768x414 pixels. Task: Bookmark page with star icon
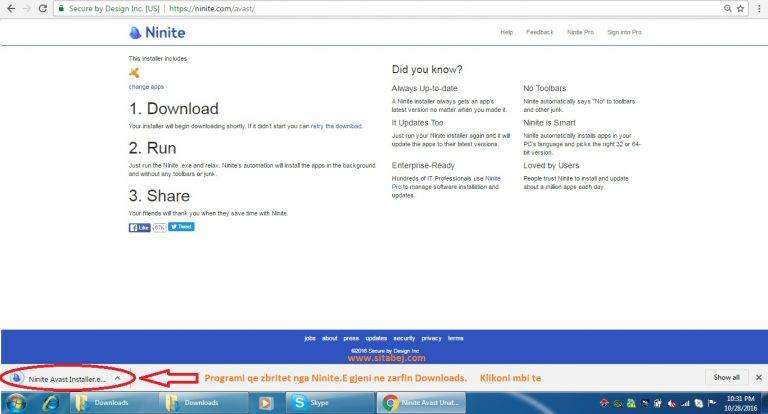point(741,8)
